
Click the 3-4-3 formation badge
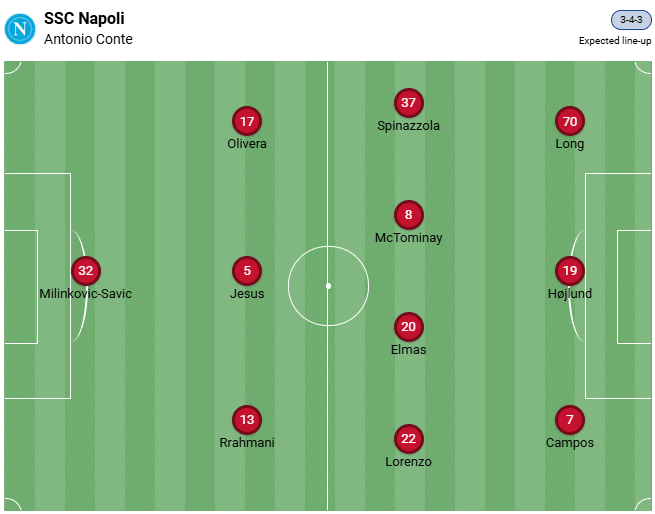(631, 20)
